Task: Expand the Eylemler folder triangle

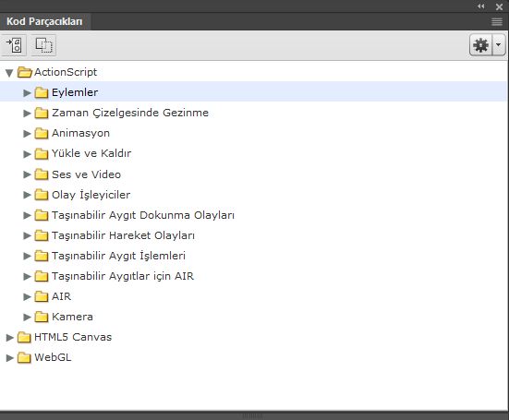Action: (28, 93)
